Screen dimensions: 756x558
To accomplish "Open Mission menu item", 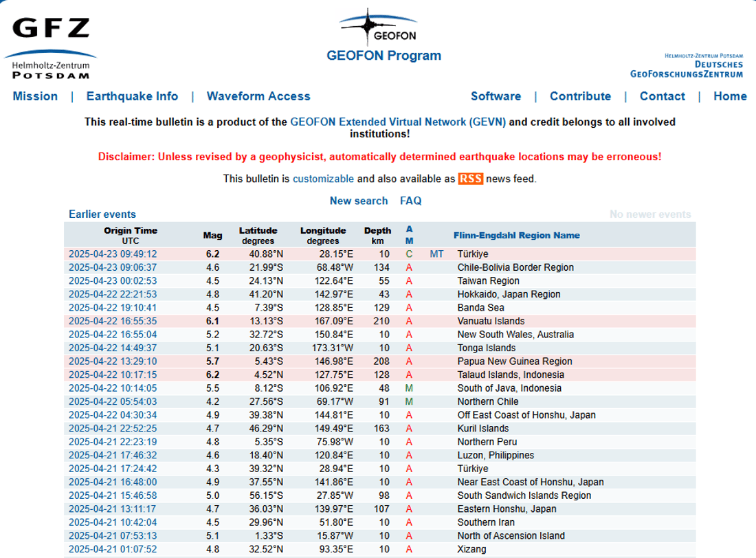I will [35, 96].
